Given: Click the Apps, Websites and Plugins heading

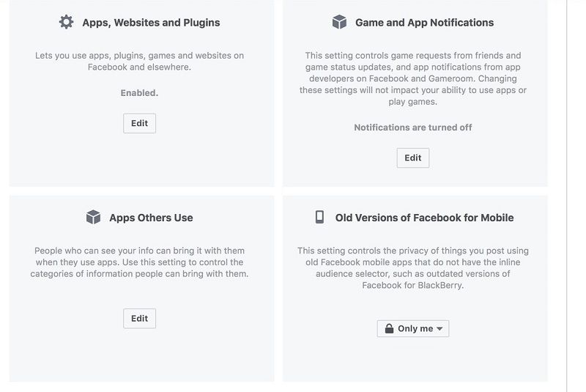Looking at the screenshot, I should tap(151, 23).
